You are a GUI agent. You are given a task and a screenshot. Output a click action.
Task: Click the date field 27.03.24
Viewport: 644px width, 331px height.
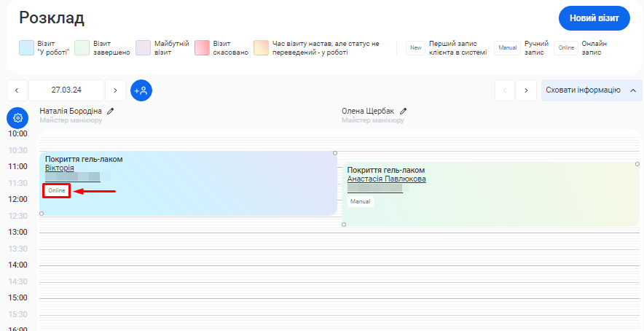pyautogui.click(x=66, y=90)
